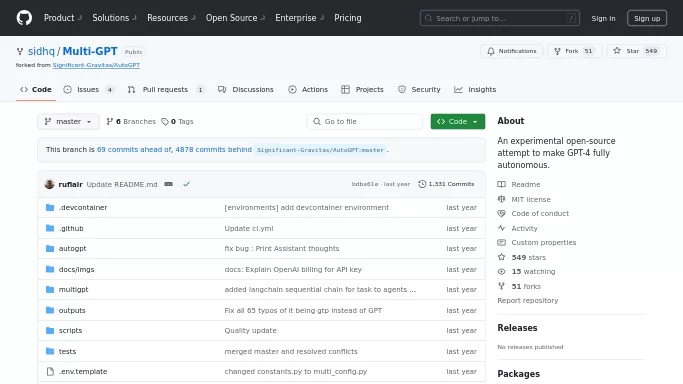Click the scripts folder icon

point(50,330)
